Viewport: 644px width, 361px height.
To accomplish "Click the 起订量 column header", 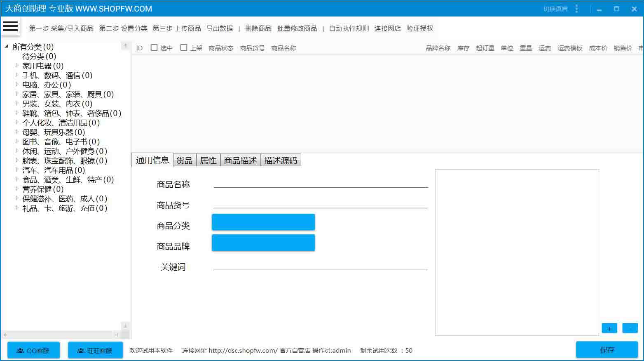I will 485,48.
